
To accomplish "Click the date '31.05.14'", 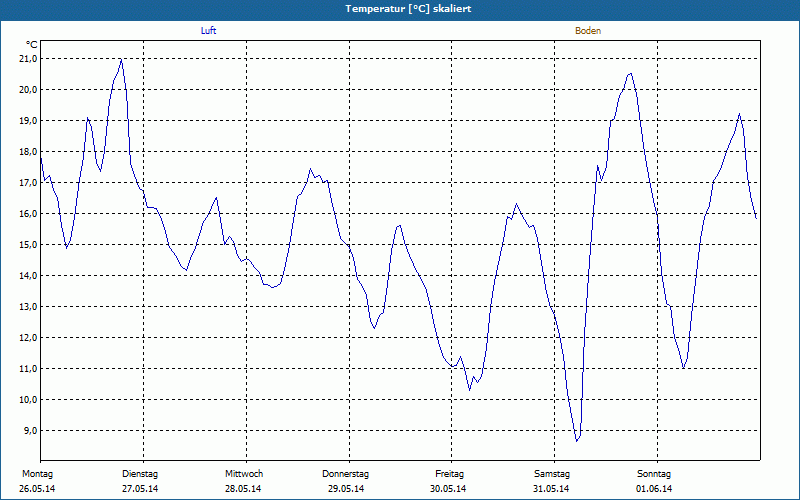I will (x=551, y=489).
